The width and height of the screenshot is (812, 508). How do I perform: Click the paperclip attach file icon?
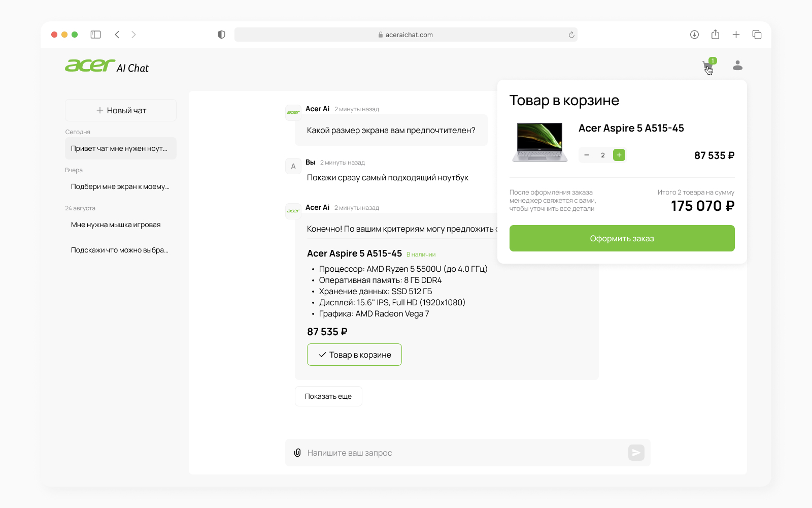(297, 453)
